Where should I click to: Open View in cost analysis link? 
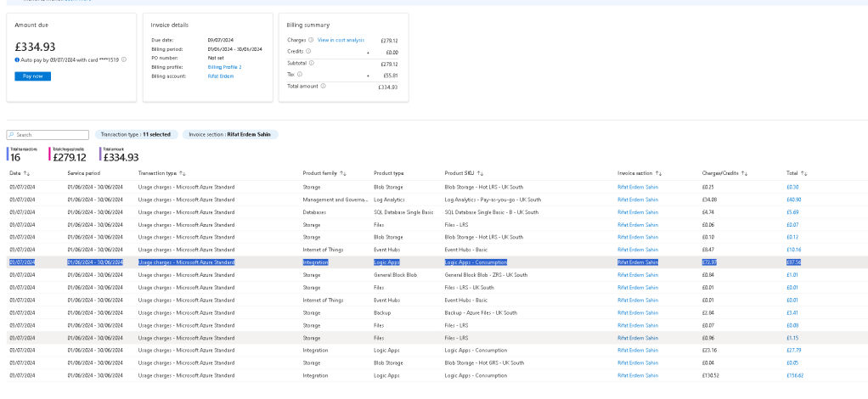pyautogui.click(x=341, y=40)
